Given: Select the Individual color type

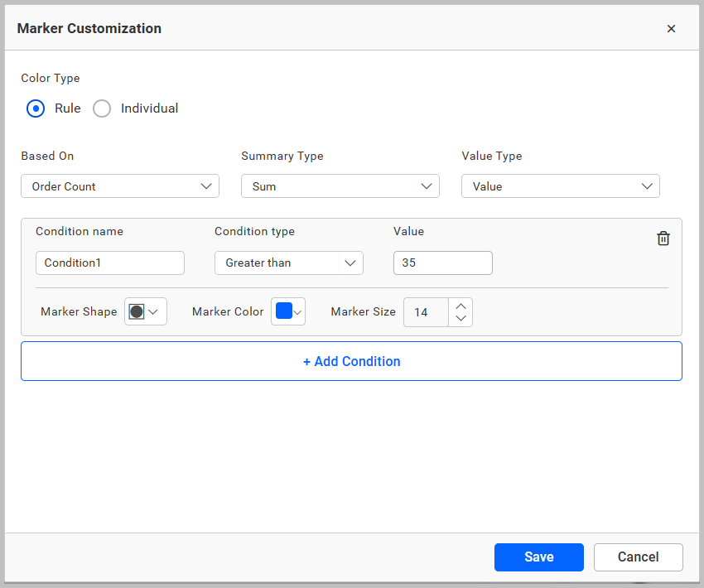Looking at the screenshot, I should coord(101,108).
